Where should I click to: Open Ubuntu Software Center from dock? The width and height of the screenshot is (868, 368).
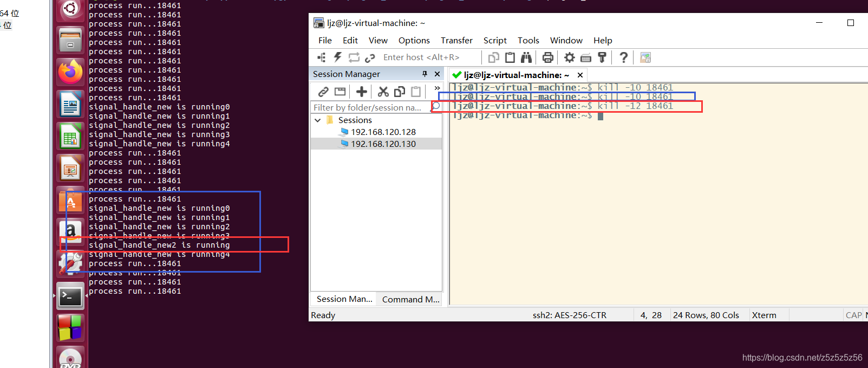(70, 200)
